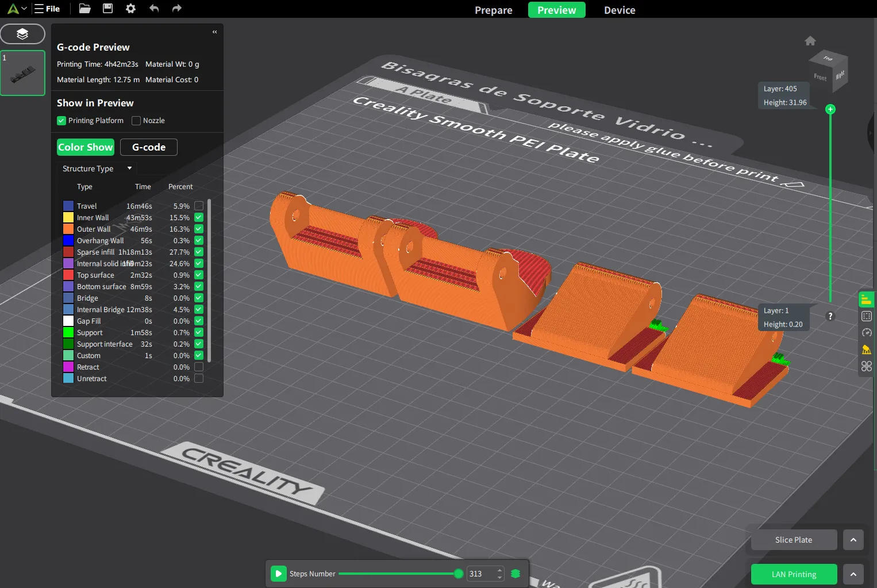Uncheck the Inner Wall checkbox
The width and height of the screenshot is (877, 588).
click(199, 217)
